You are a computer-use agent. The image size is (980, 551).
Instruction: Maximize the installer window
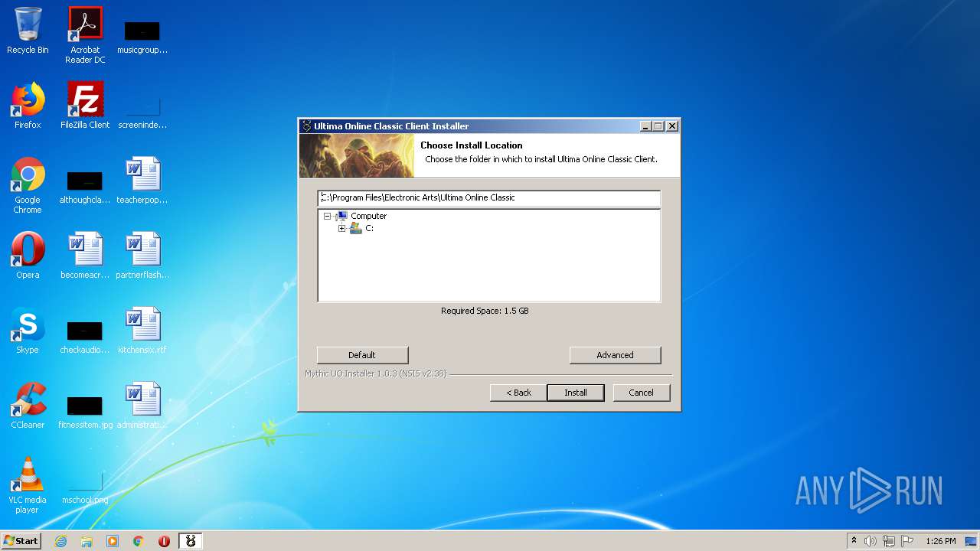click(658, 126)
